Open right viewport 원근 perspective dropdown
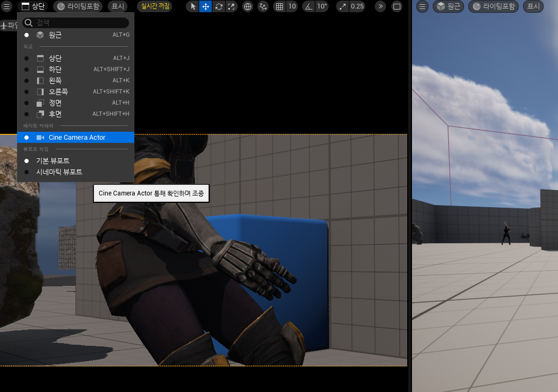Screen dimensions: 558x392 (449, 6)
